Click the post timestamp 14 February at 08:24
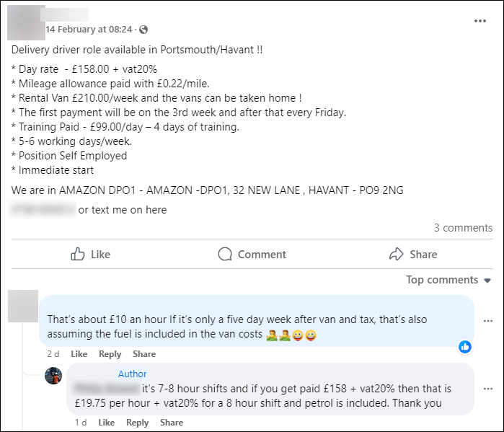This screenshot has height=432, width=504. 89,30
